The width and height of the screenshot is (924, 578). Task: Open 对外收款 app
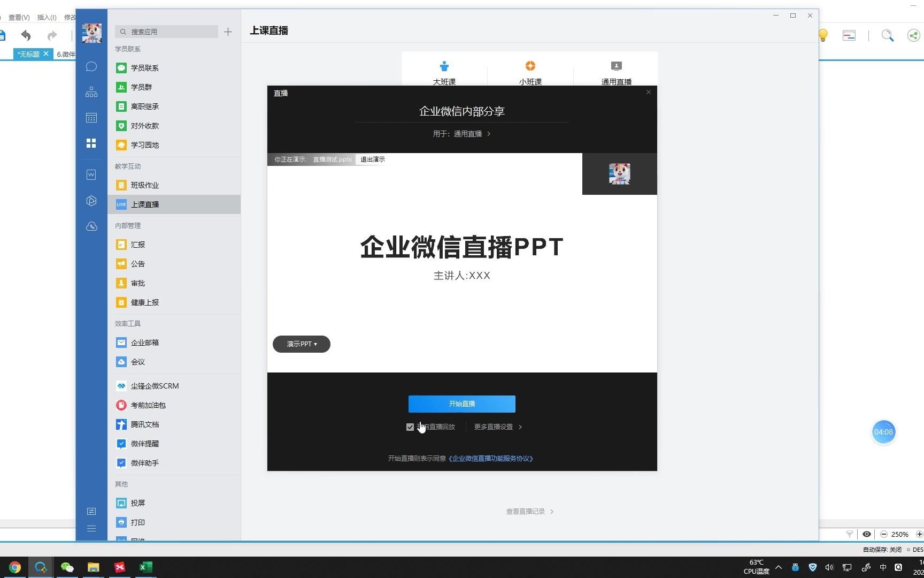(174, 126)
